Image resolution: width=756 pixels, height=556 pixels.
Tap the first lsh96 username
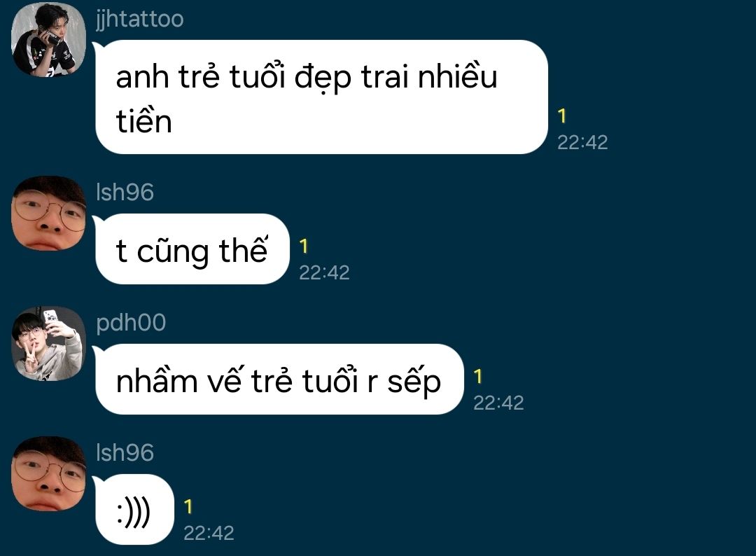pos(125,192)
